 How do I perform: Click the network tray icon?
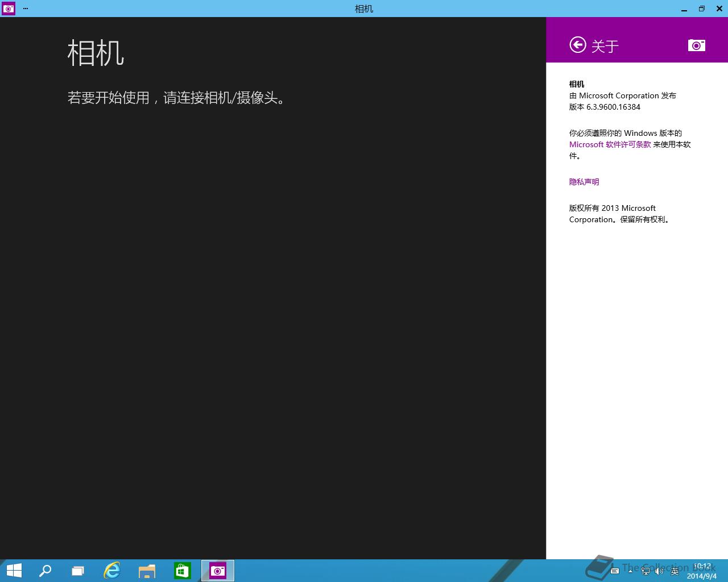click(646, 571)
